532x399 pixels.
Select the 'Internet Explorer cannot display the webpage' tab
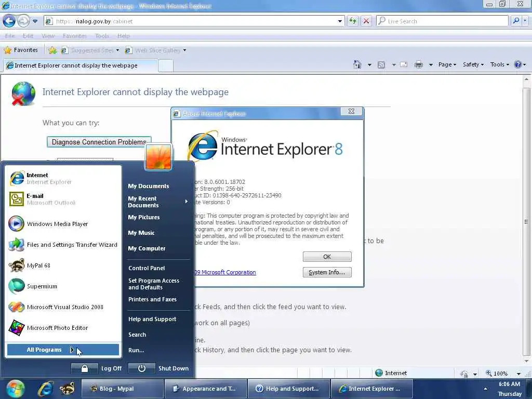pyautogui.click(x=81, y=65)
